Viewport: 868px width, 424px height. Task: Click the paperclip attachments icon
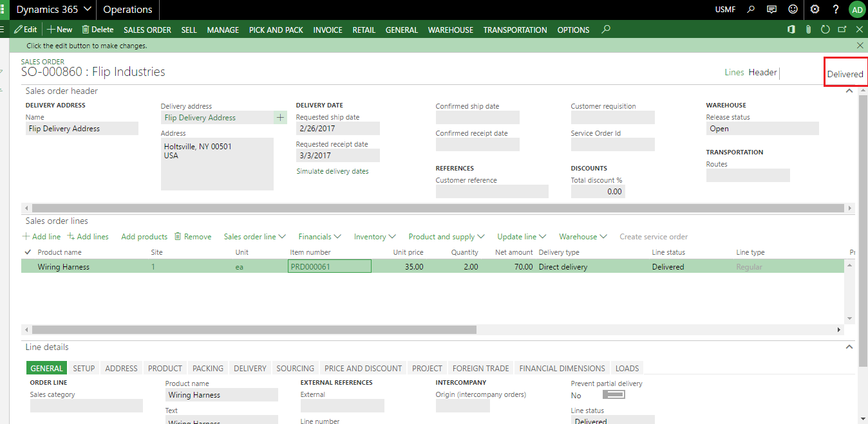(808, 30)
